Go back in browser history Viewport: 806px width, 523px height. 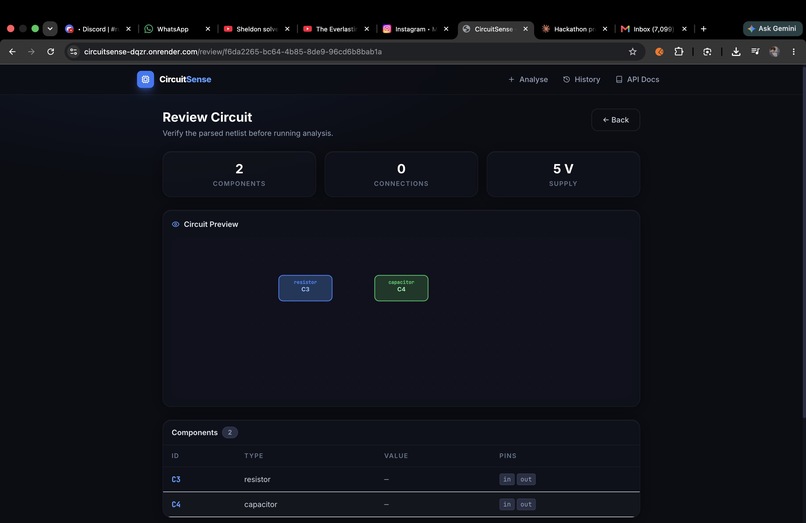12,51
